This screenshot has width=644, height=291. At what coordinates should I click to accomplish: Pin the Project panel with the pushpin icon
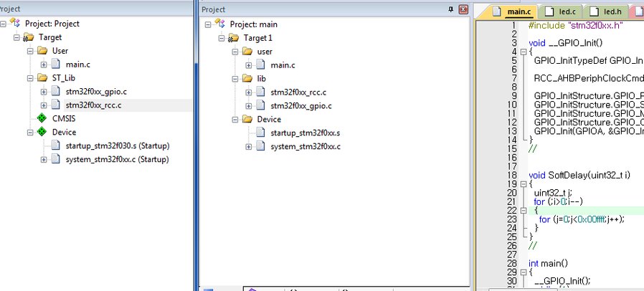[450, 9]
